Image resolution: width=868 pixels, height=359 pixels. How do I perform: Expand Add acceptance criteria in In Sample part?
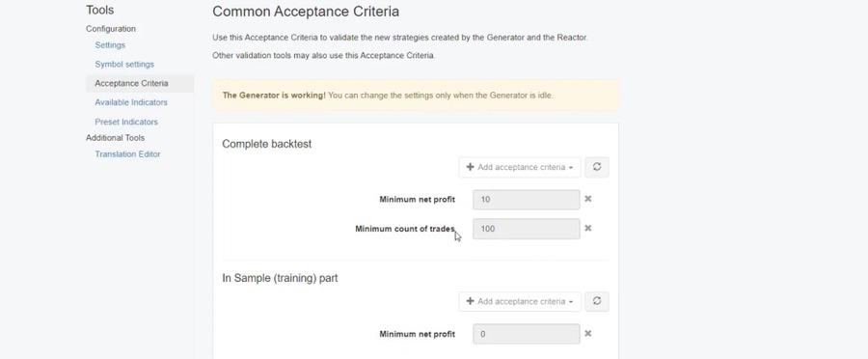coord(519,301)
